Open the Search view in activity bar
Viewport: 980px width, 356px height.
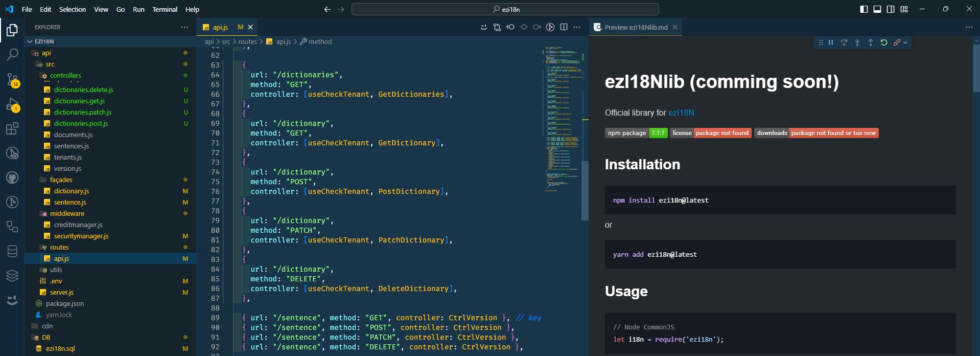tap(12, 54)
